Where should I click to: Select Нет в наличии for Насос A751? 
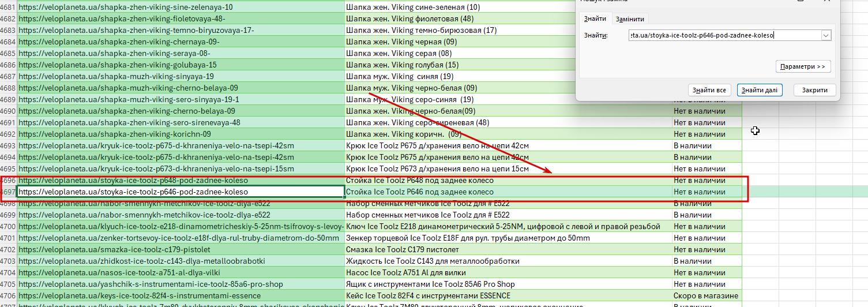click(707, 272)
